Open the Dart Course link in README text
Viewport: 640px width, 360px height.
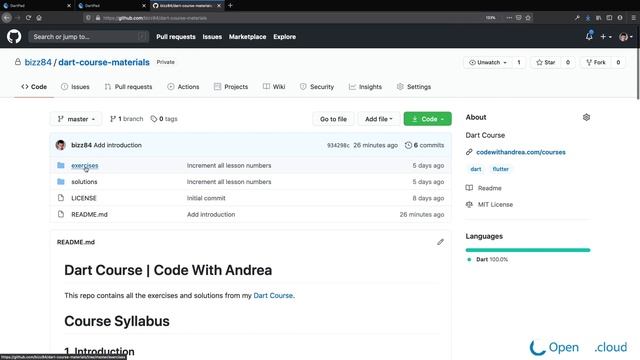(273, 296)
